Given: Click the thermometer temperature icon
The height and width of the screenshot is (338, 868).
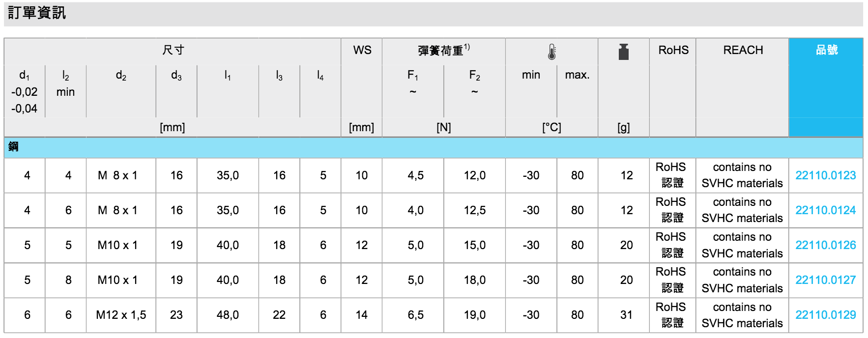Looking at the screenshot, I should tap(551, 51).
